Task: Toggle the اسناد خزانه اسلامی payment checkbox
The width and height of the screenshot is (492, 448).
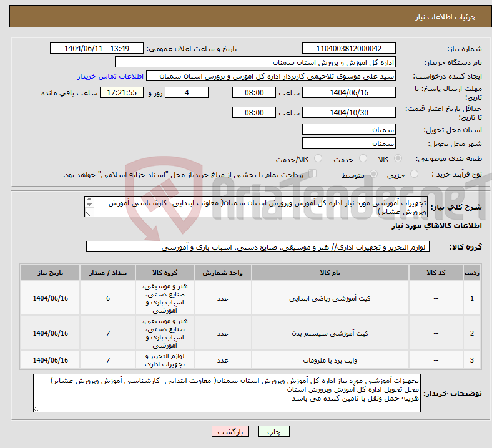Action: click(x=313, y=173)
